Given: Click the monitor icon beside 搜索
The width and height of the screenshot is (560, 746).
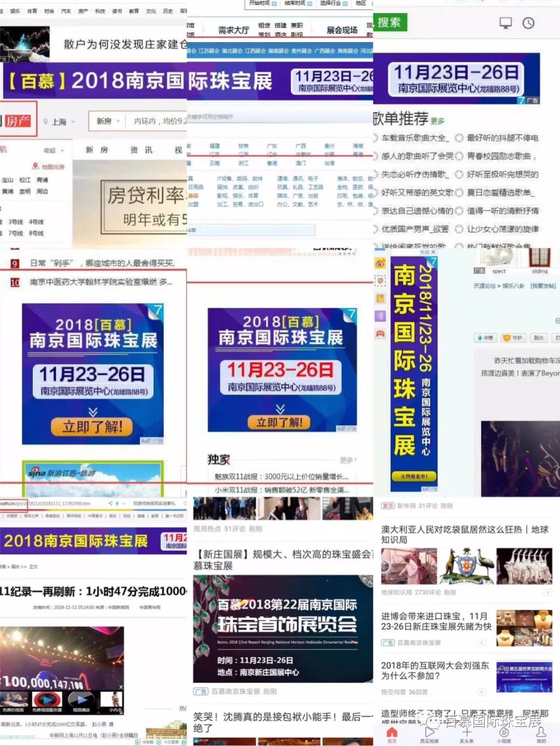Looking at the screenshot, I should coord(505,23).
